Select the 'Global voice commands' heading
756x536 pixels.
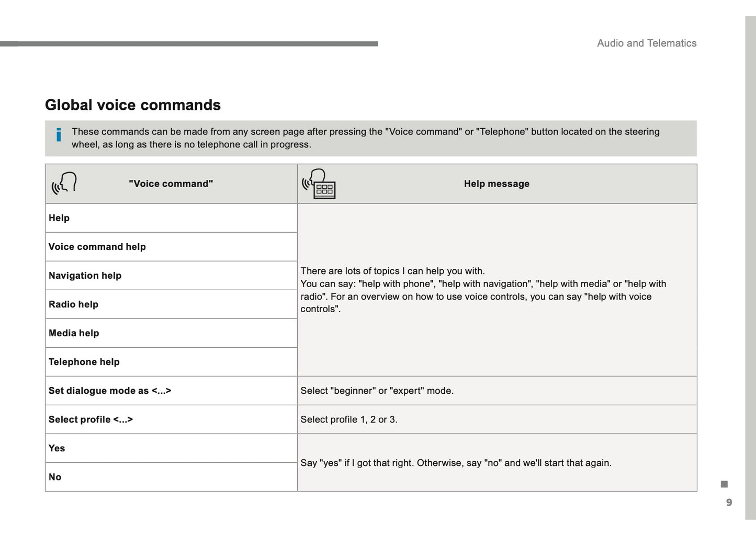tap(133, 105)
